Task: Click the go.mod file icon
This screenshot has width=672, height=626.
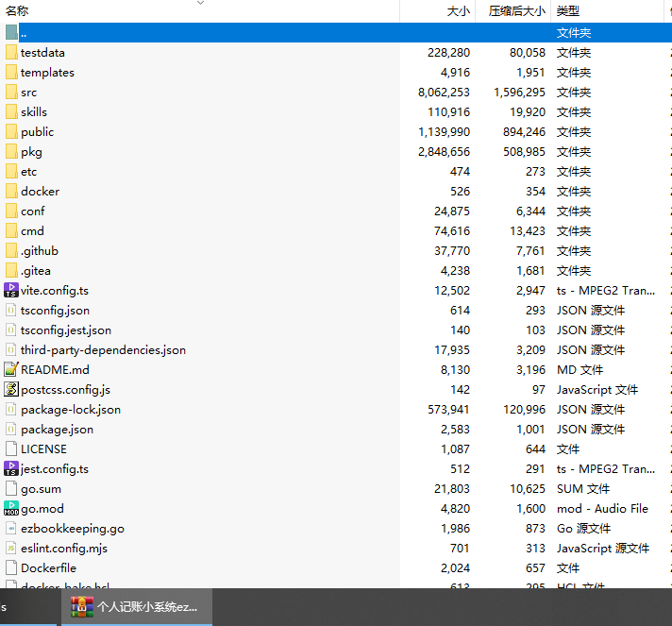Action: tap(11, 509)
